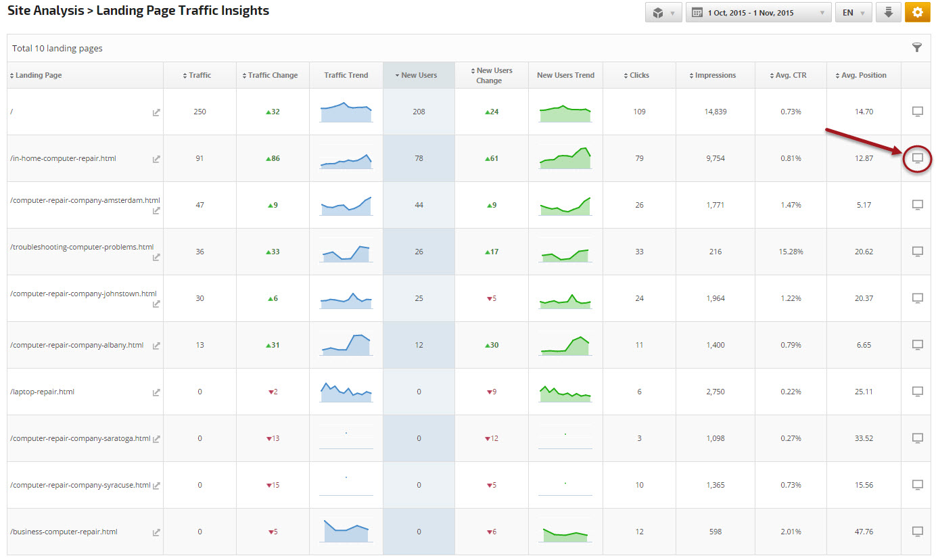The height and width of the screenshot is (560, 938).
Task: Sort by New Users column header
Action: [x=419, y=75]
